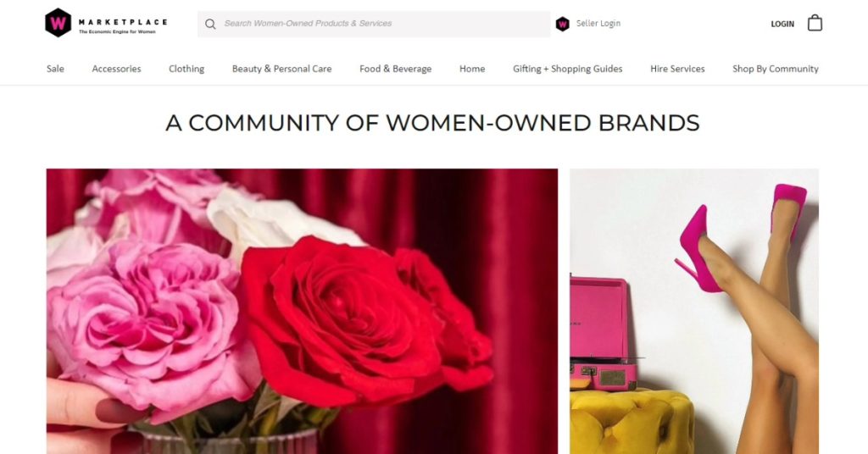Click the MARKETPLACE wordmark text

click(122, 22)
